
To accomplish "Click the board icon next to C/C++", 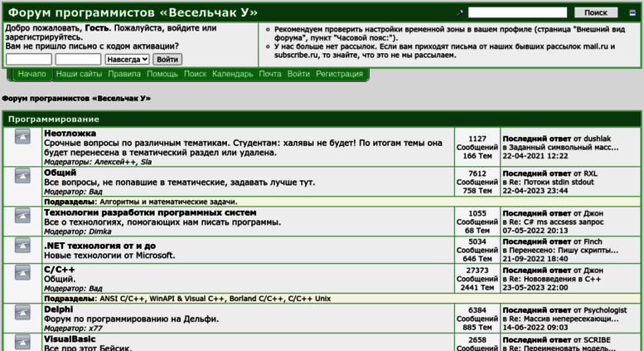I will click(x=22, y=272).
